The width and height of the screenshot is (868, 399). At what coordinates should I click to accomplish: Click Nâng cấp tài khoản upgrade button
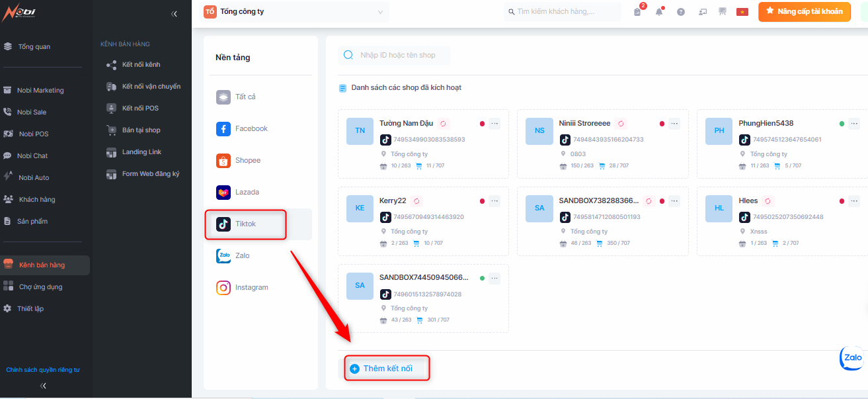[804, 12]
